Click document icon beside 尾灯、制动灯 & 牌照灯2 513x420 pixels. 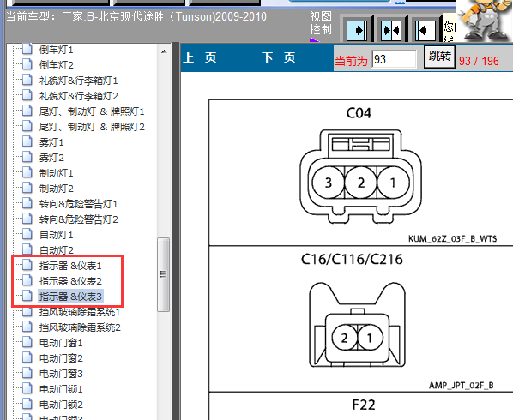[x=27, y=127]
